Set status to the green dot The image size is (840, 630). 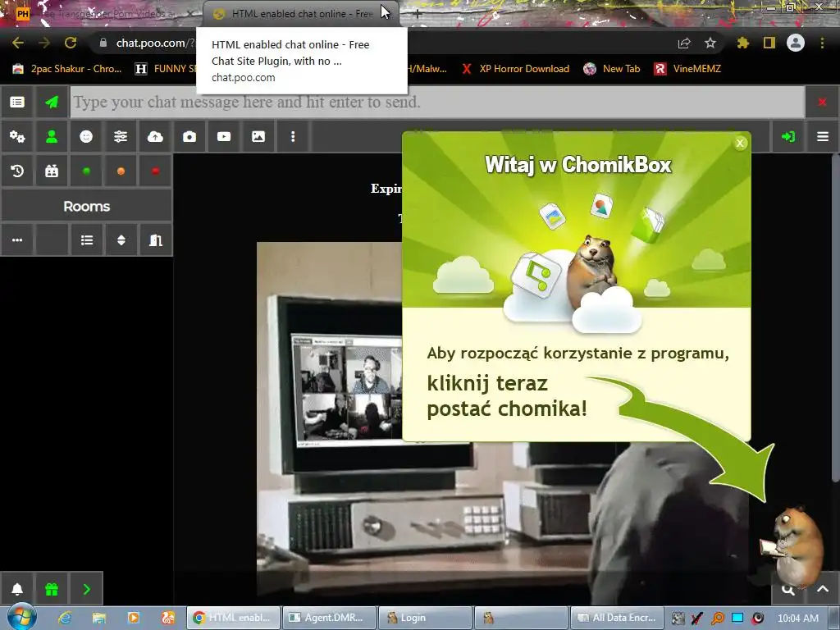pyautogui.click(x=86, y=171)
